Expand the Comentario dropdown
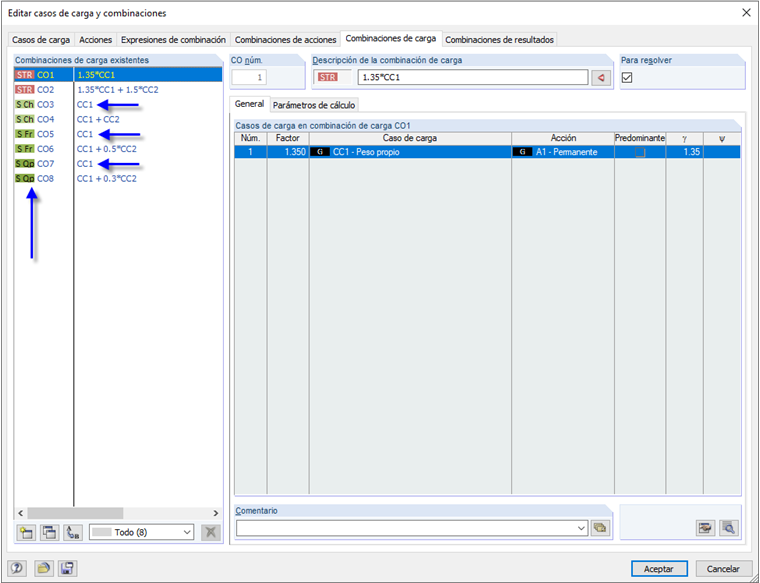The height and width of the screenshot is (583, 760). pos(582,528)
